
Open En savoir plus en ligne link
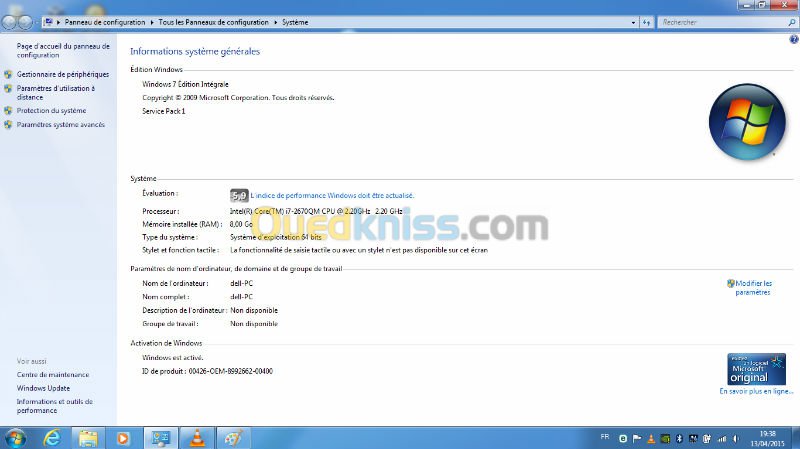(x=756, y=391)
